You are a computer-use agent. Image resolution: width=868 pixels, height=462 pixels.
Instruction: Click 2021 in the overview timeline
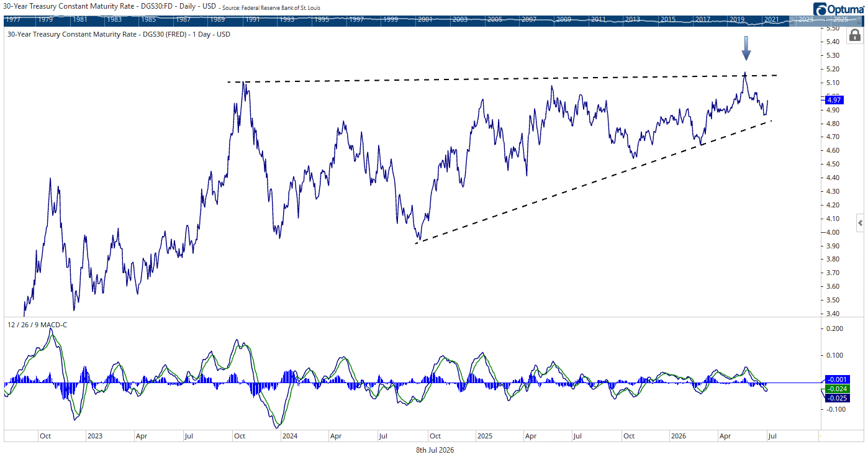(x=772, y=20)
